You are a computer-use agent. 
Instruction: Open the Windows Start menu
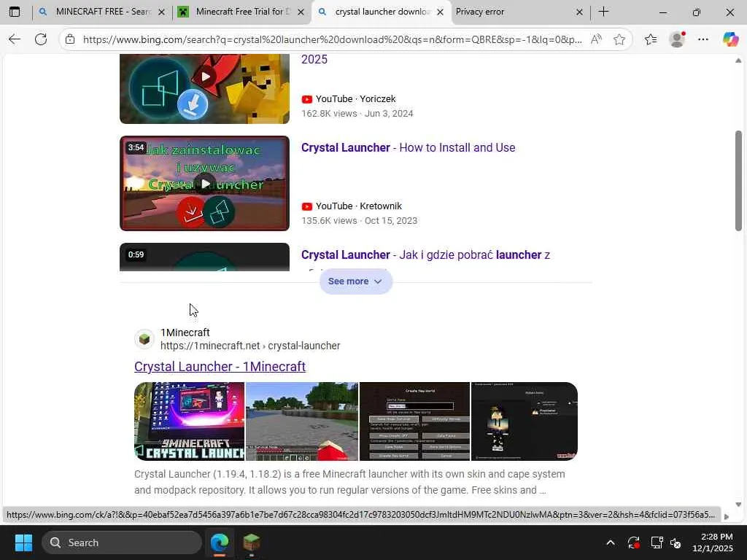(23, 542)
